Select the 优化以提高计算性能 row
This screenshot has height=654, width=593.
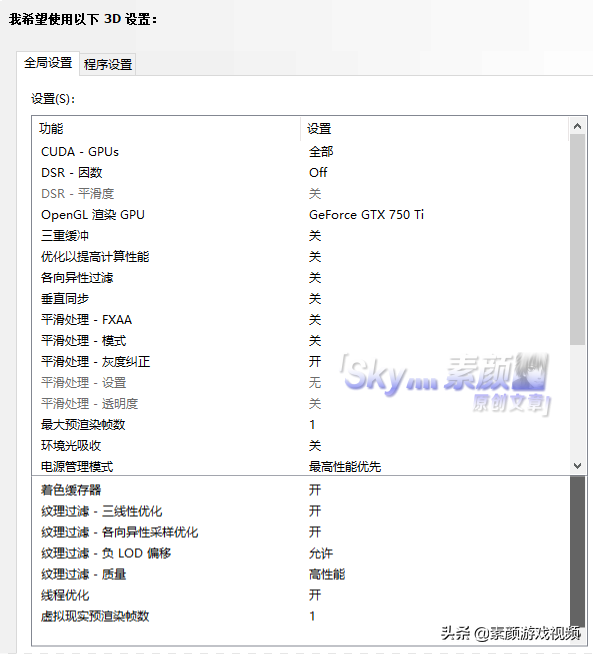pos(301,257)
